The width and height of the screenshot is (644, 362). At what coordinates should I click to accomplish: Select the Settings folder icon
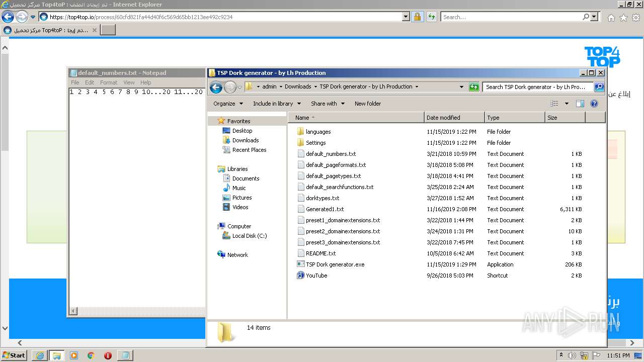click(x=300, y=143)
